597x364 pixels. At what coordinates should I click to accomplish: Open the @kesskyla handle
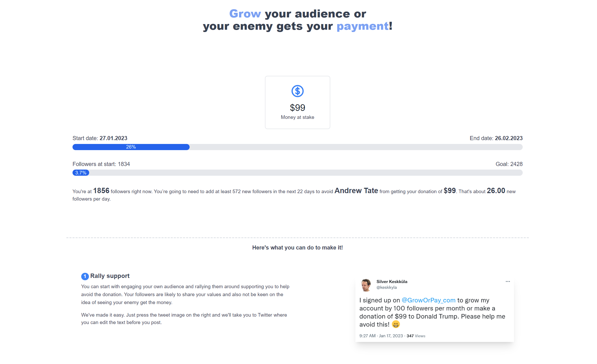point(386,287)
